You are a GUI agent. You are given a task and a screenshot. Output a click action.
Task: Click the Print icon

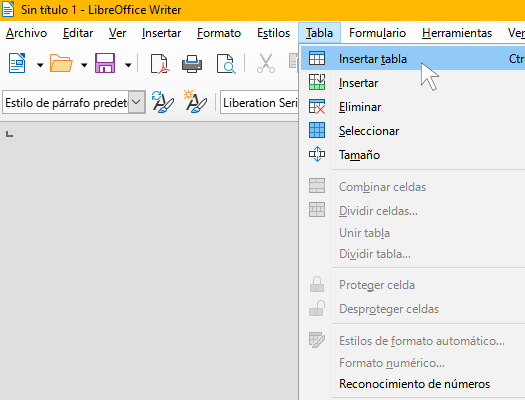coord(192,63)
